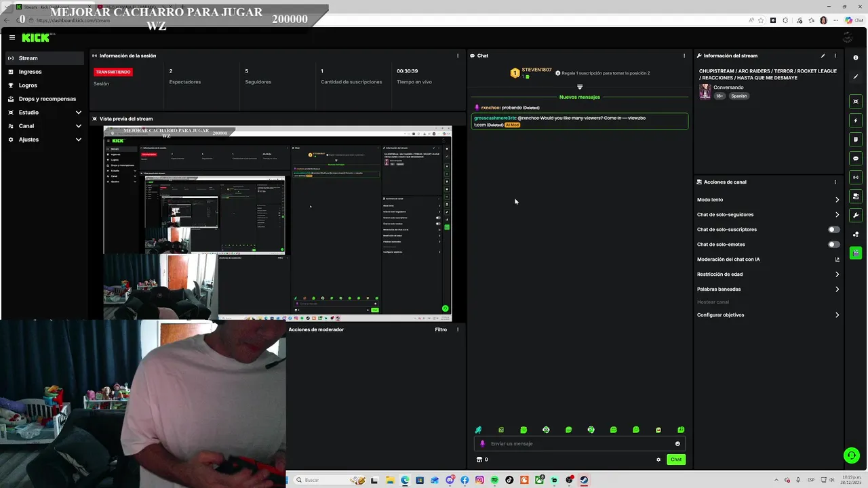Click the Spanish language tag
This screenshot has height=488, width=868.
tap(739, 96)
